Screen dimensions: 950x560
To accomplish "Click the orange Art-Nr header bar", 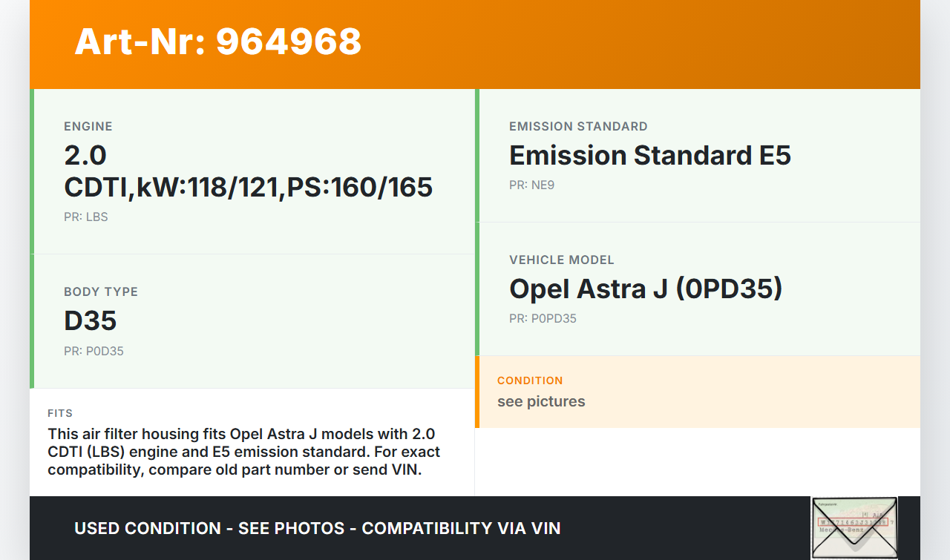I will (x=631, y=45).
